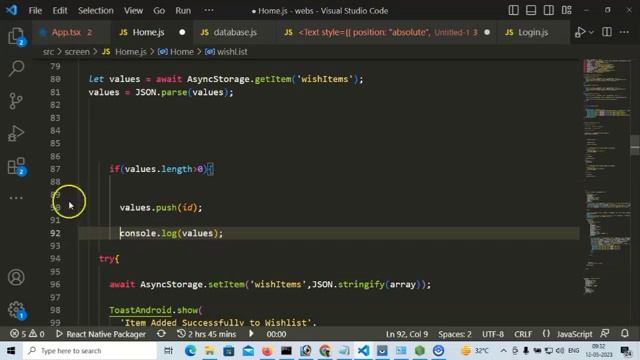The height and width of the screenshot is (360, 640).
Task: Close unsaved Home.js tab dot
Action: point(182,32)
